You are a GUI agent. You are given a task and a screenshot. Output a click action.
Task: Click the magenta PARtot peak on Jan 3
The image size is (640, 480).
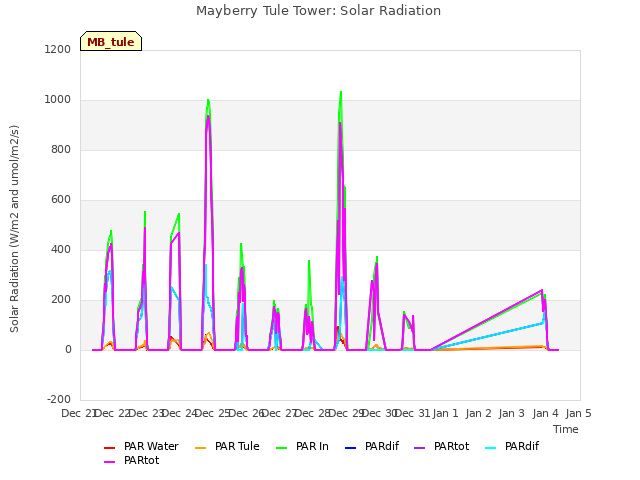[x=542, y=290]
